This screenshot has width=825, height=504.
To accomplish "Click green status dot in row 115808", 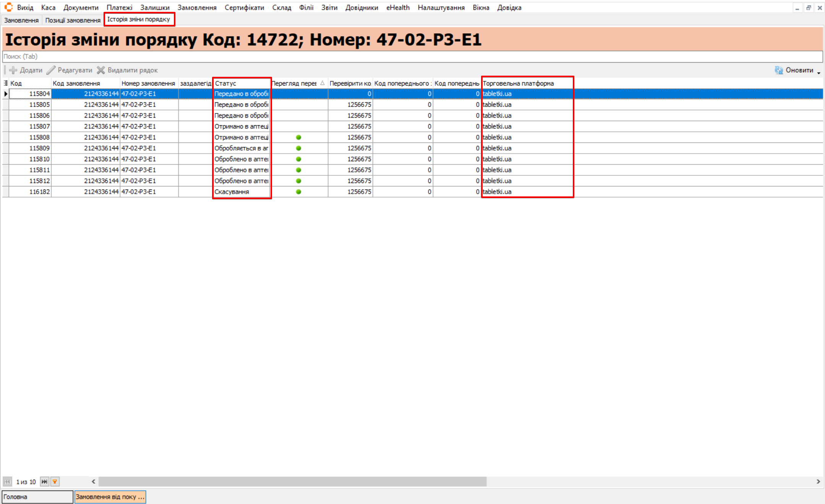I will pyautogui.click(x=298, y=138).
